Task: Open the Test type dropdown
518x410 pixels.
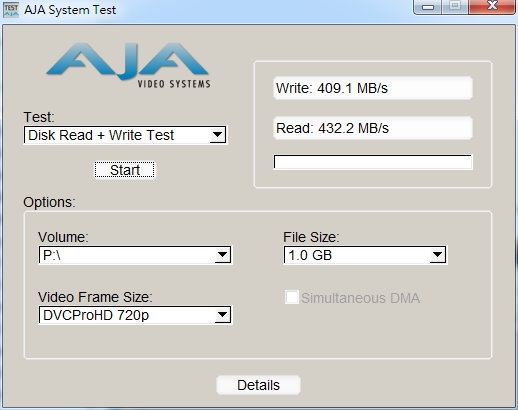Action: click(x=125, y=135)
